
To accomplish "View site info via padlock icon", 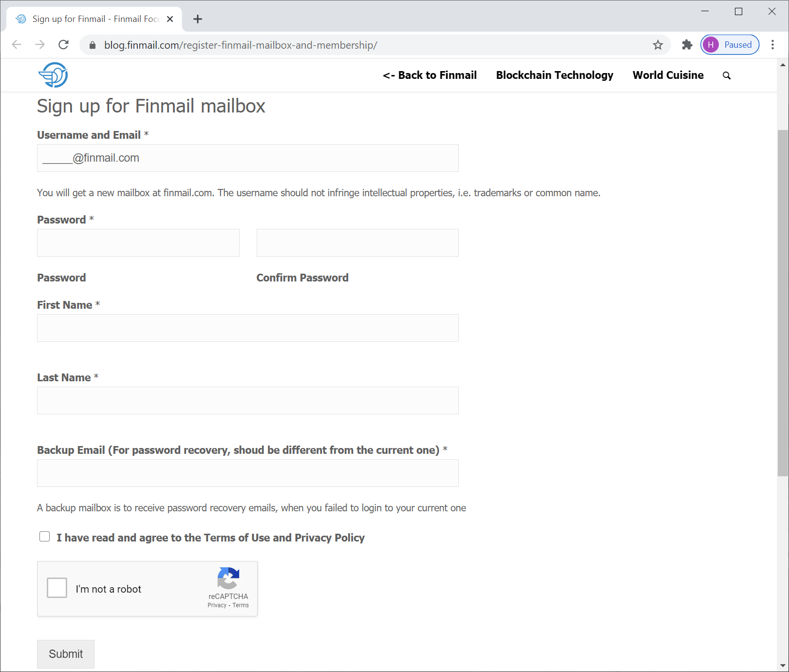I will 93,45.
